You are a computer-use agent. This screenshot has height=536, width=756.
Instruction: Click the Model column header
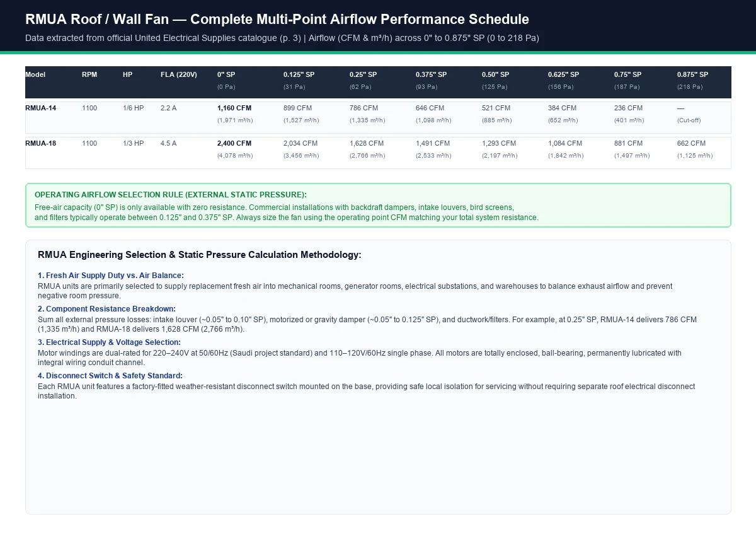coord(35,74)
